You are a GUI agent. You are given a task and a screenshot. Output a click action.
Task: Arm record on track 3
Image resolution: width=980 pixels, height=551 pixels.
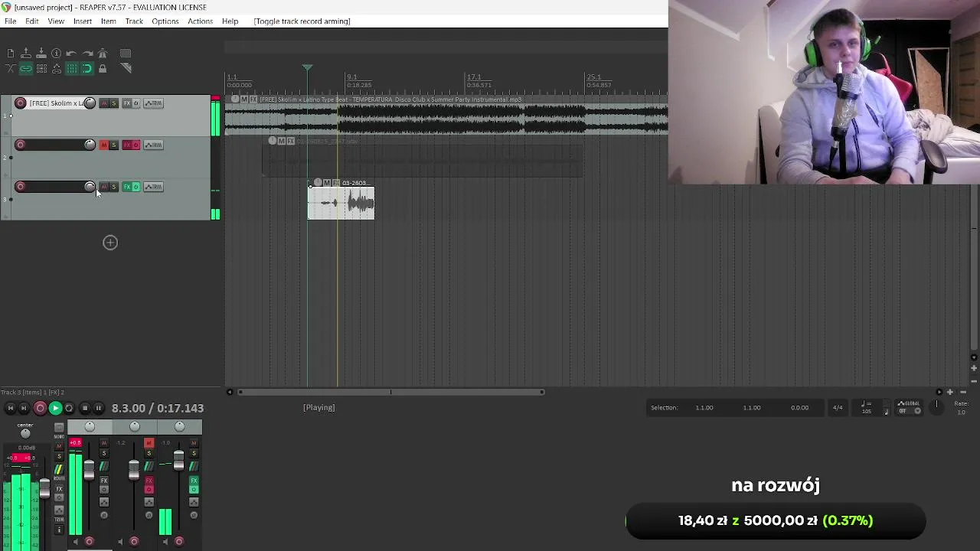click(21, 187)
